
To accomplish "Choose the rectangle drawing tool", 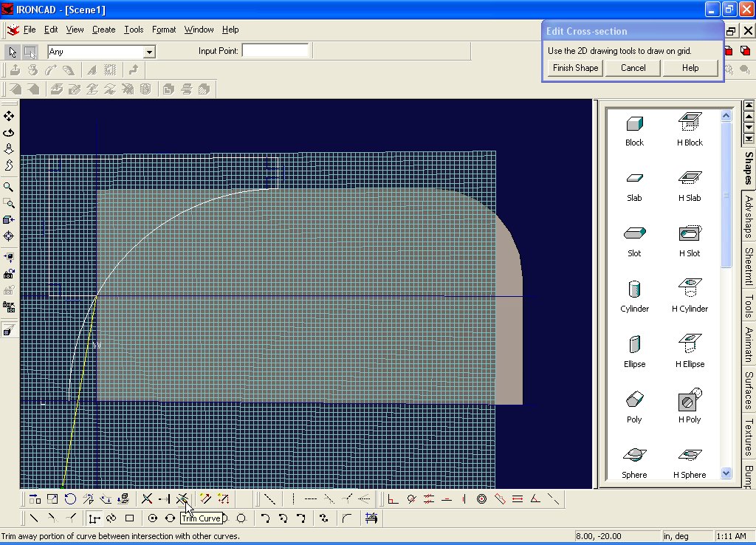I will 129,518.
